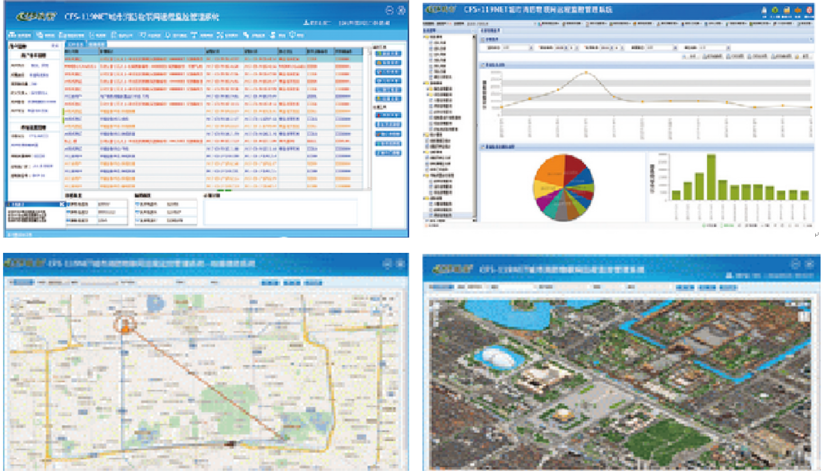This screenshot has height=471, width=821.
Task: Collapse the topmost folder in statistics window tree
Action: tap(426, 37)
